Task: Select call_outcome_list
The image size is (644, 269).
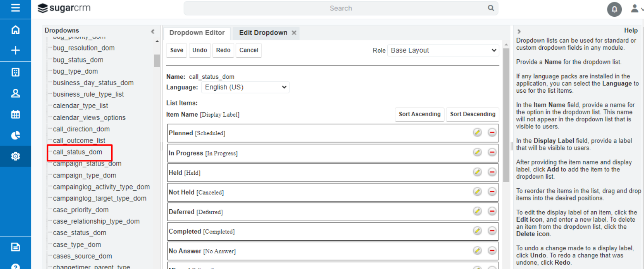Action: point(79,141)
